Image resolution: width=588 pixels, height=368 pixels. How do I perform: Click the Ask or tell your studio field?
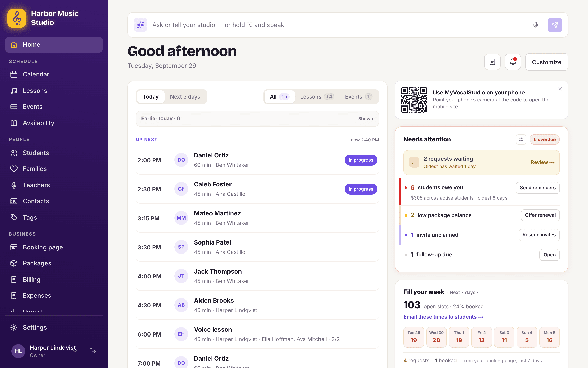338,25
